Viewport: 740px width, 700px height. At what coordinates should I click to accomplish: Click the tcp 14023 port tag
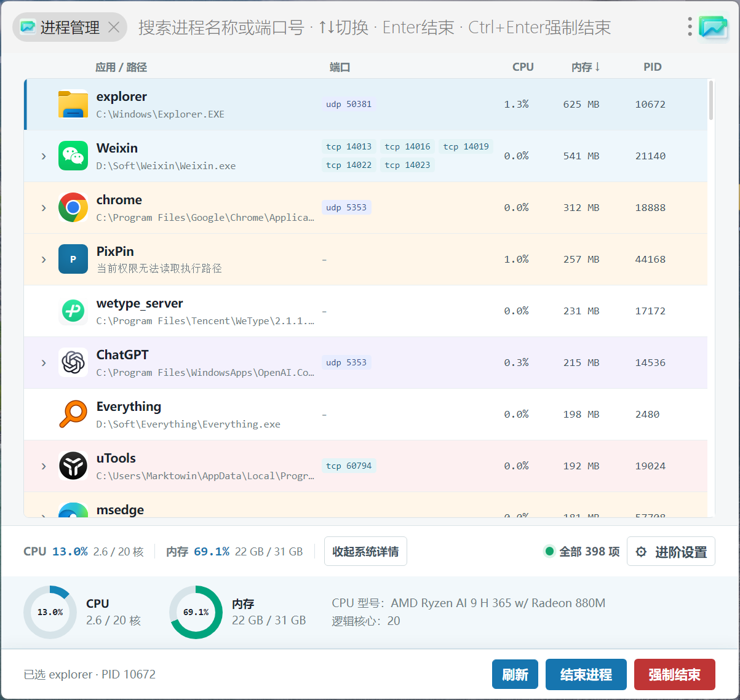pos(407,165)
